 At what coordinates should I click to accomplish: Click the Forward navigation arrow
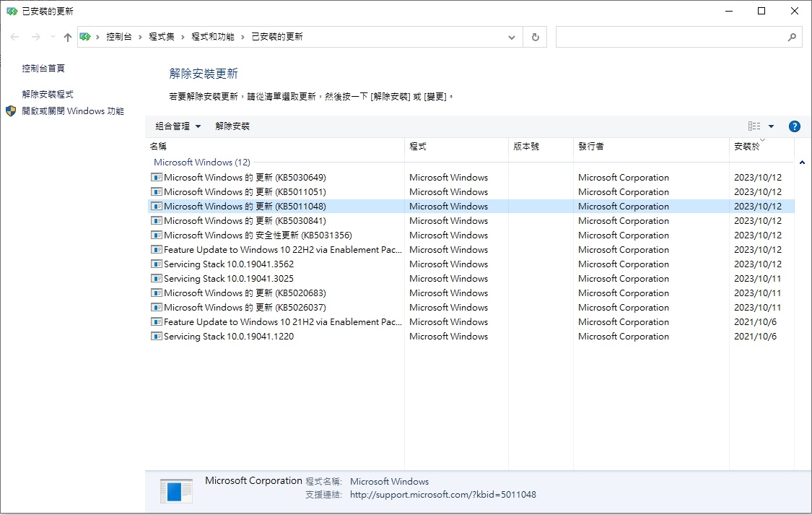click(36, 37)
